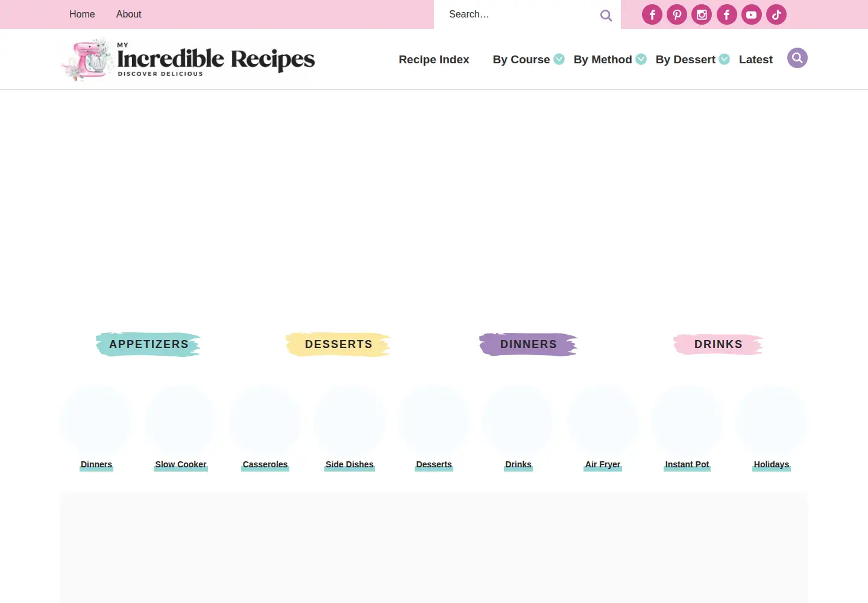This screenshot has width=868, height=603.
Task: Visit the Pinterest profile icon
Action: [x=677, y=14]
